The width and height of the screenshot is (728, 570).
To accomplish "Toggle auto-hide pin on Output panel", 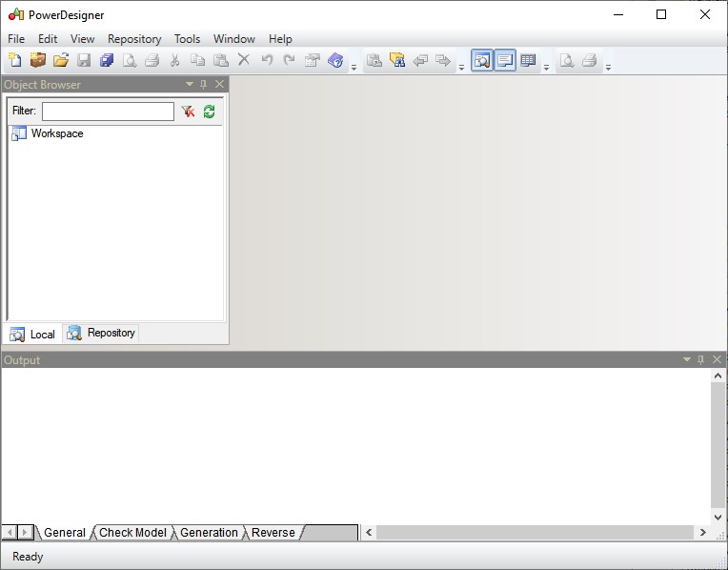I will coord(701,359).
